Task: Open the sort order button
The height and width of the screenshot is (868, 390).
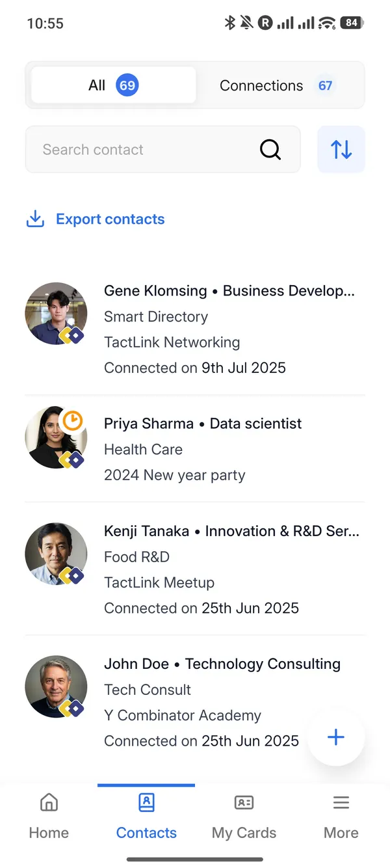Action: tap(341, 150)
